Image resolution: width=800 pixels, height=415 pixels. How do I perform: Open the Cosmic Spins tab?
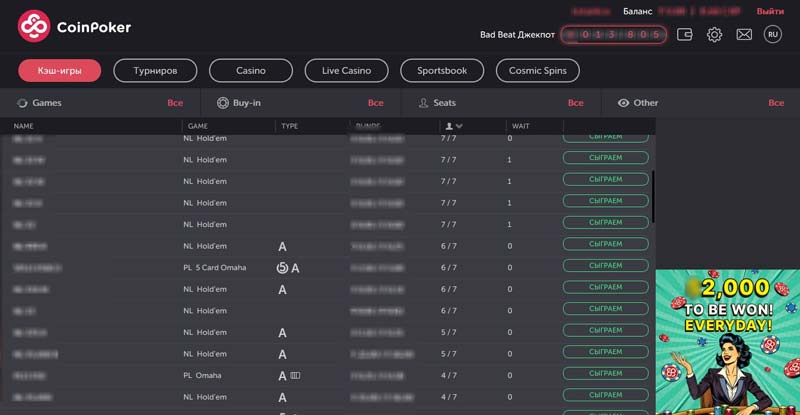point(537,71)
